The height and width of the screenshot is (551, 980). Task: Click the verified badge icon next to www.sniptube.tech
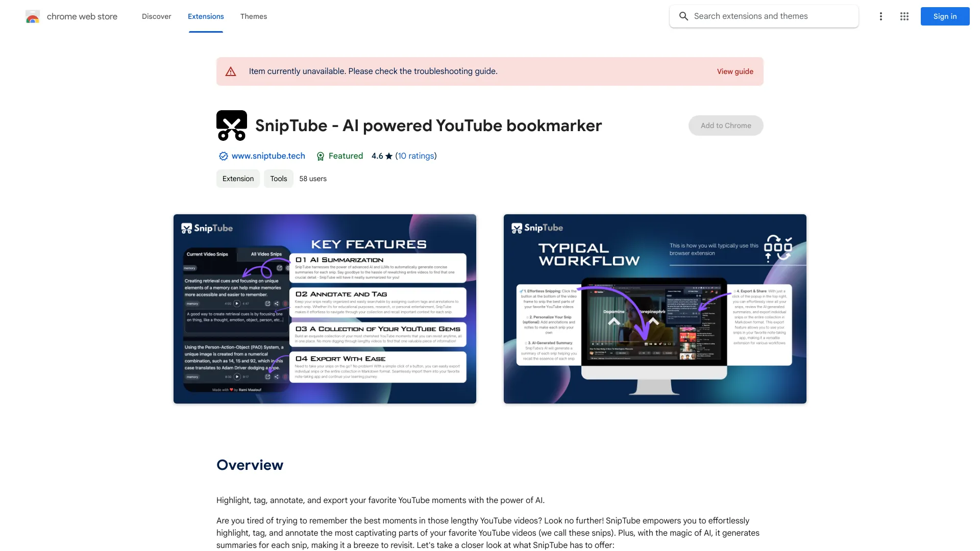click(223, 156)
